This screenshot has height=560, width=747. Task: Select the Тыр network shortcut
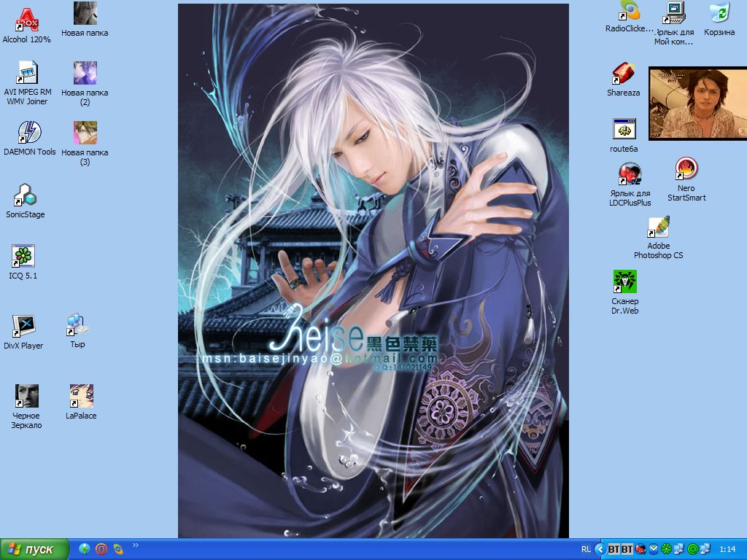(x=77, y=330)
